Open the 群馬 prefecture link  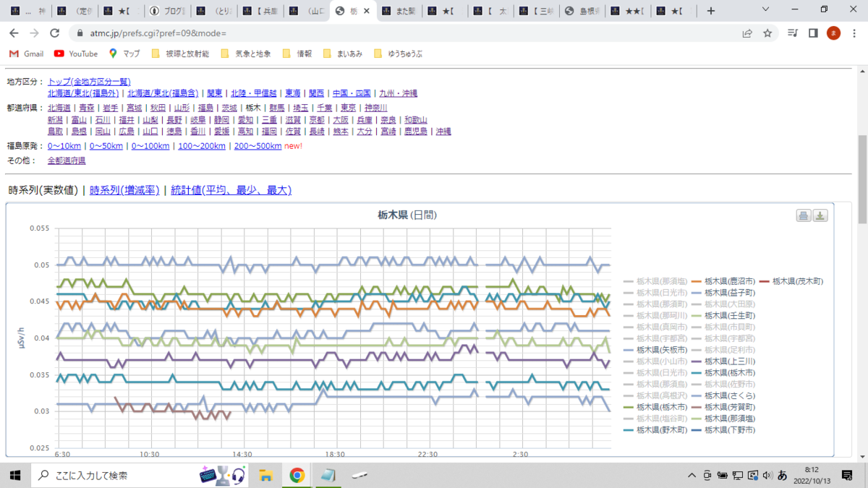point(276,108)
